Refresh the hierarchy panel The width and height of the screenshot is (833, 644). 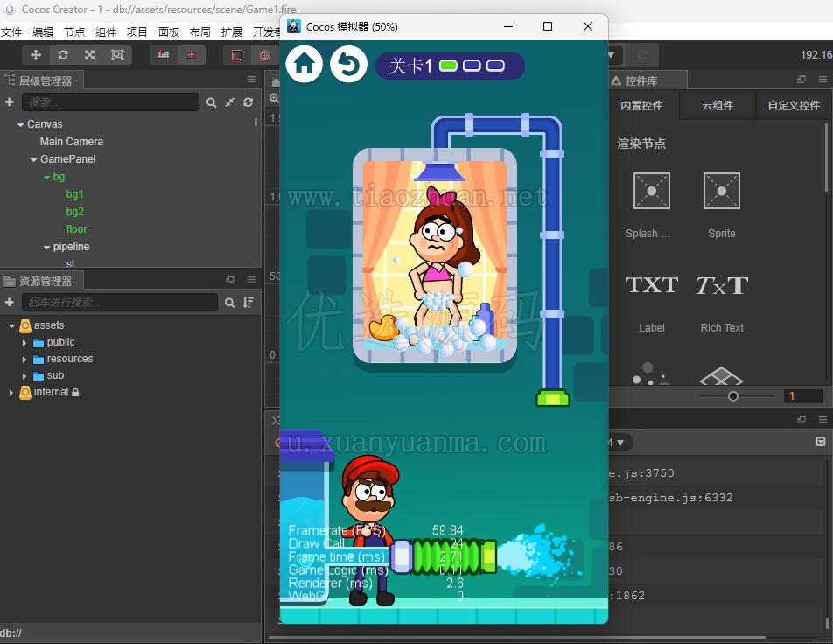tap(248, 102)
